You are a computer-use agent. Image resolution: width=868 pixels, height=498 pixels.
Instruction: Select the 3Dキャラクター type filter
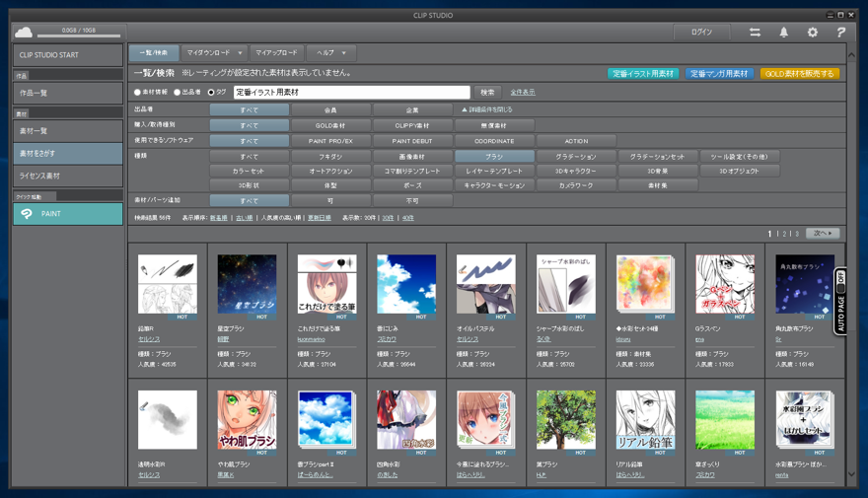click(576, 171)
